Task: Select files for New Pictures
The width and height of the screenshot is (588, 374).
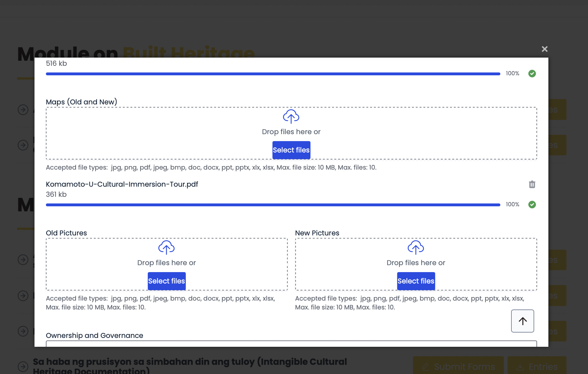Action: click(x=416, y=281)
